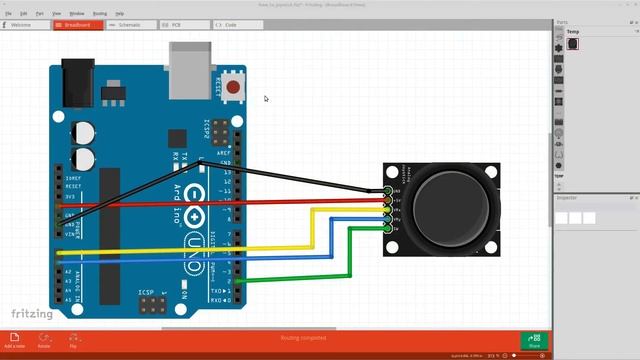Float the Inspector panel
The width and height of the screenshot is (640, 360).
[631, 198]
